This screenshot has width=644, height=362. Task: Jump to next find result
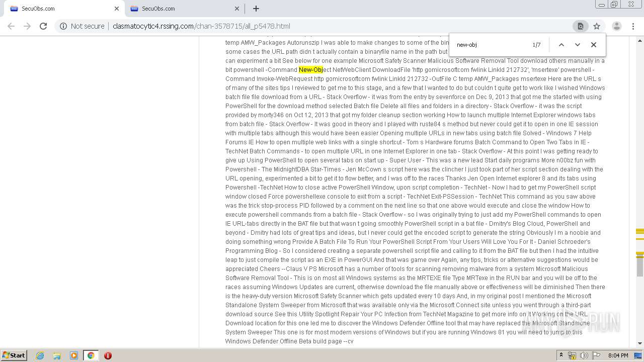pyautogui.click(x=578, y=45)
